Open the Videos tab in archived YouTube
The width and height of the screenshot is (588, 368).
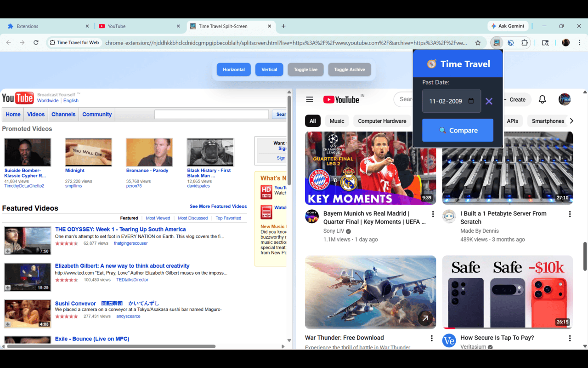(x=36, y=115)
